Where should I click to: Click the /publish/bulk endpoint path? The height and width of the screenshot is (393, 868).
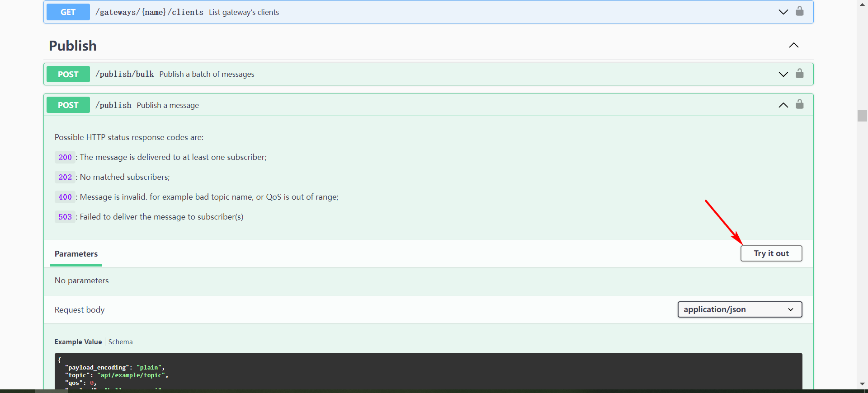[x=124, y=74]
